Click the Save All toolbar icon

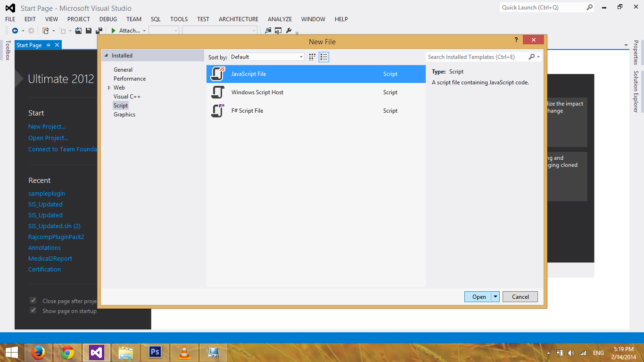[99, 31]
